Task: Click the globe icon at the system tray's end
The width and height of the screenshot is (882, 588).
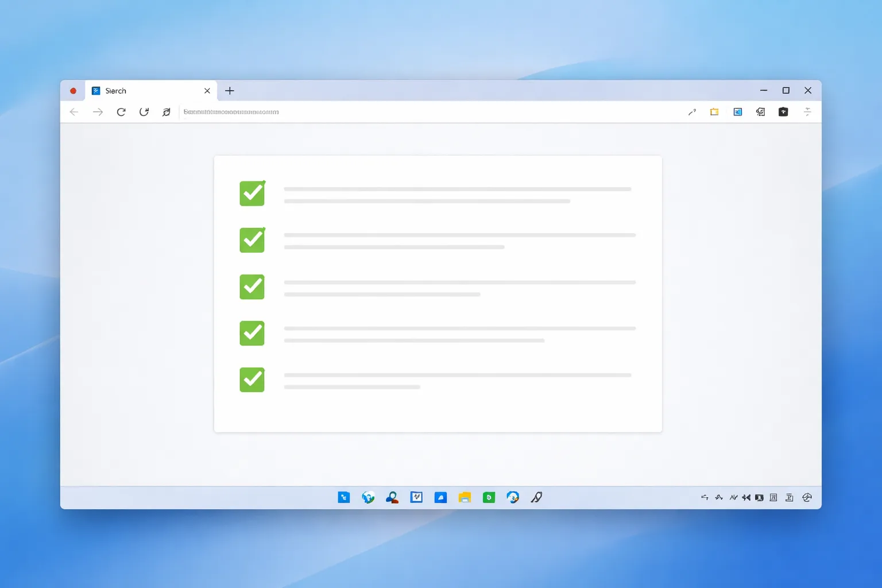Action: [x=807, y=497]
